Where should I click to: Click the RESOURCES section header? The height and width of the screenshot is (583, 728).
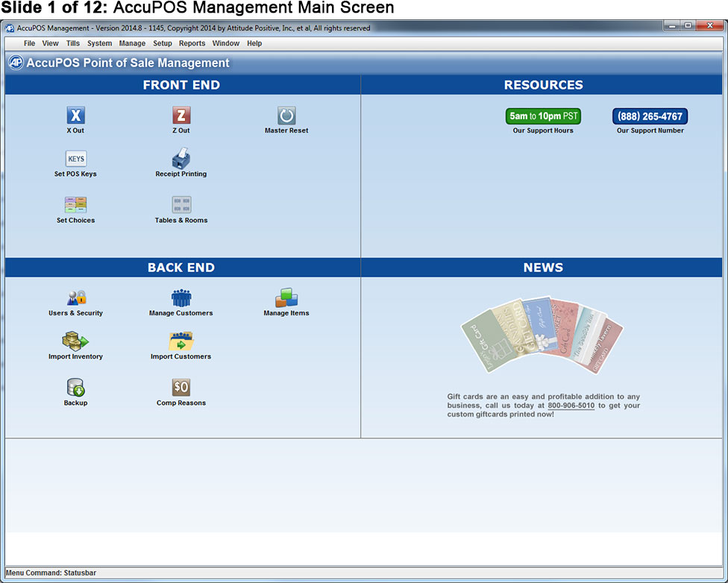tap(542, 85)
